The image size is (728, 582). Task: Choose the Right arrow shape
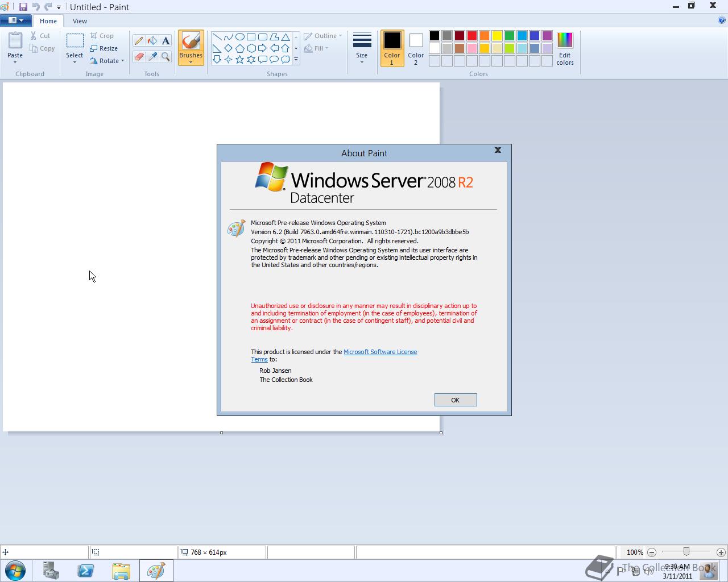tap(262, 48)
